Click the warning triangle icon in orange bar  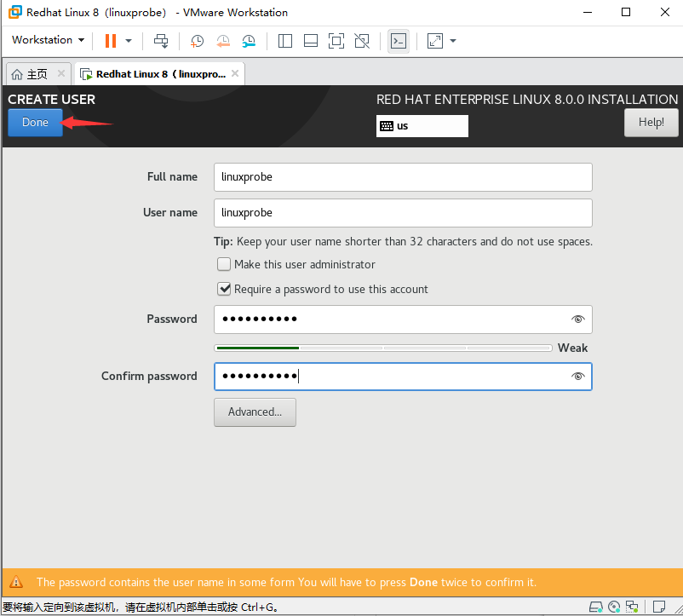coord(16,582)
